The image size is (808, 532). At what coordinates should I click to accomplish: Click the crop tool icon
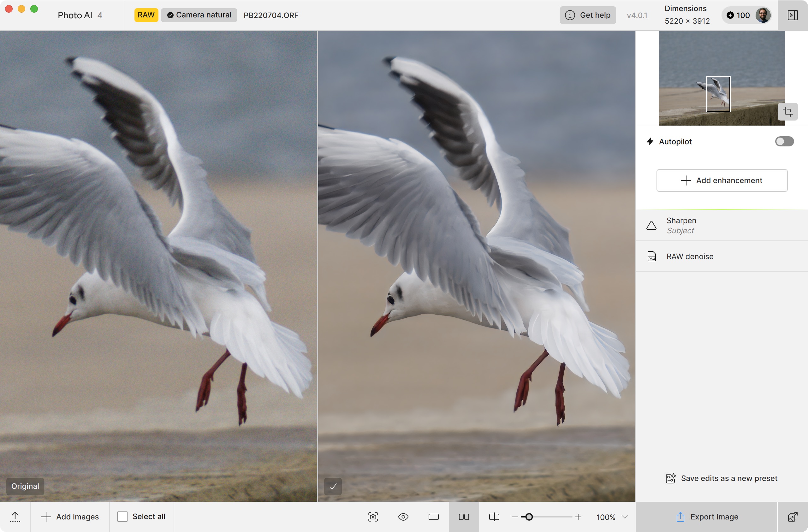tap(787, 111)
